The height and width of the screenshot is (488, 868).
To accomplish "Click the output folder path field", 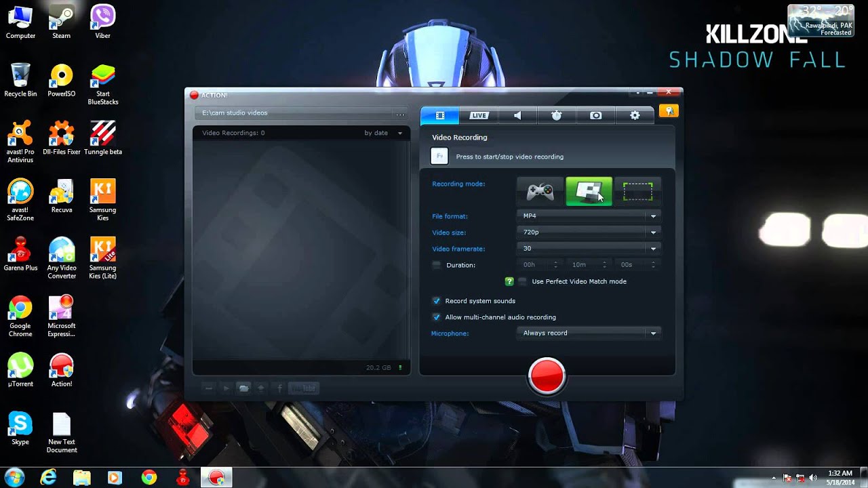I will [293, 113].
